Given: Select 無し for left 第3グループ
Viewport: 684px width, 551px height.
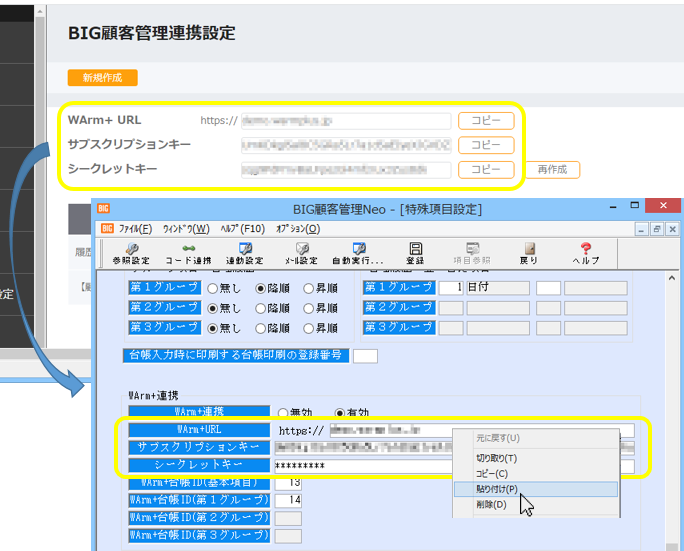Looking at the screenshot, I should coord(212,329).
